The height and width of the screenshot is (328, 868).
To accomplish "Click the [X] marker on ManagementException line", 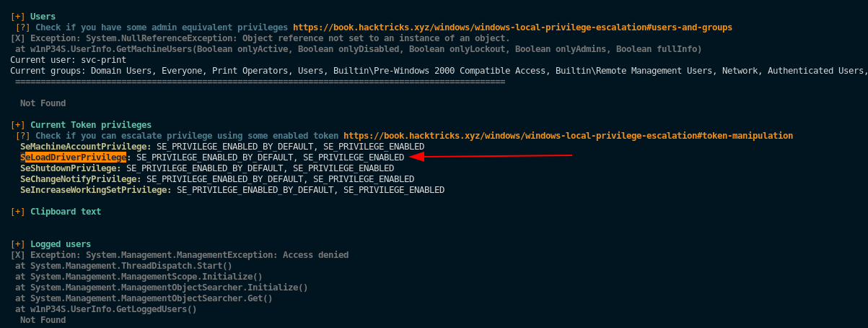I will point(17,255).
